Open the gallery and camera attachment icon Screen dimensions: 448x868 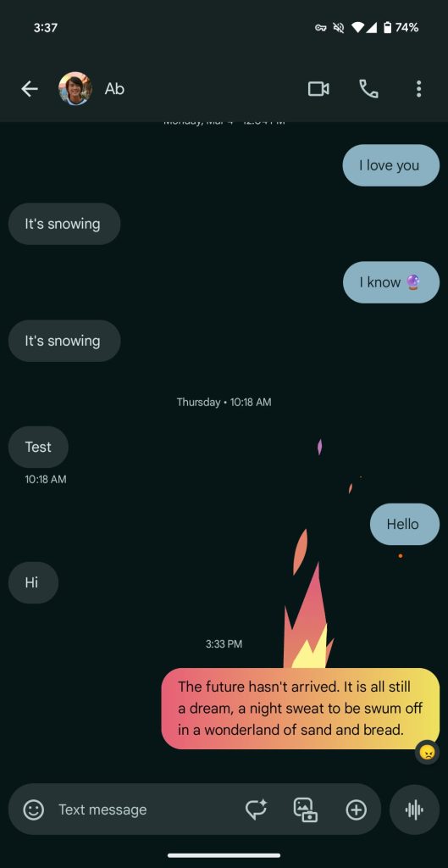click(x=306, y=810)
